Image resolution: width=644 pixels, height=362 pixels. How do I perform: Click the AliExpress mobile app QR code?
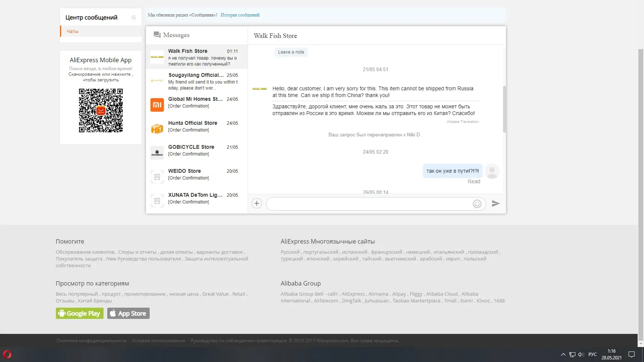point(101,111)
